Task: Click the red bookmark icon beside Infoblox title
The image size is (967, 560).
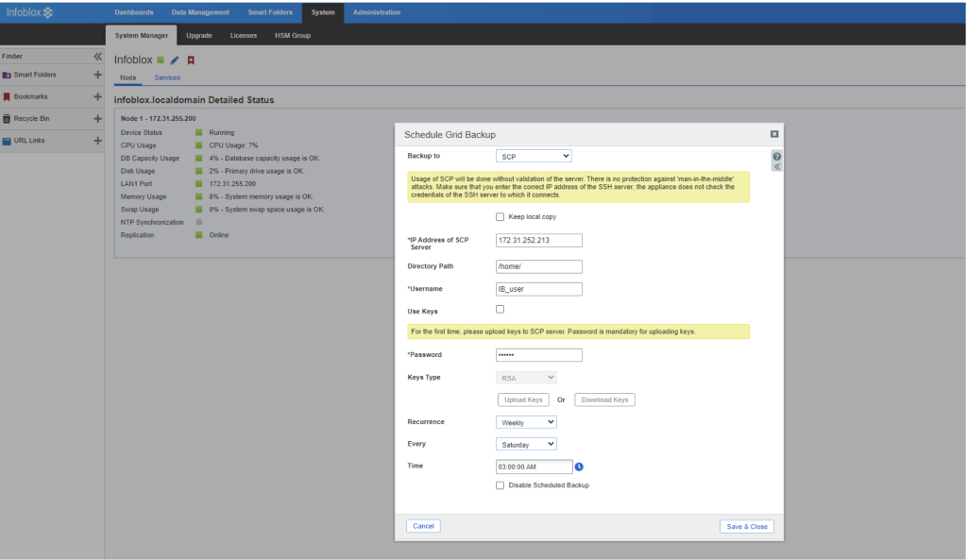Action: (191, 60)
